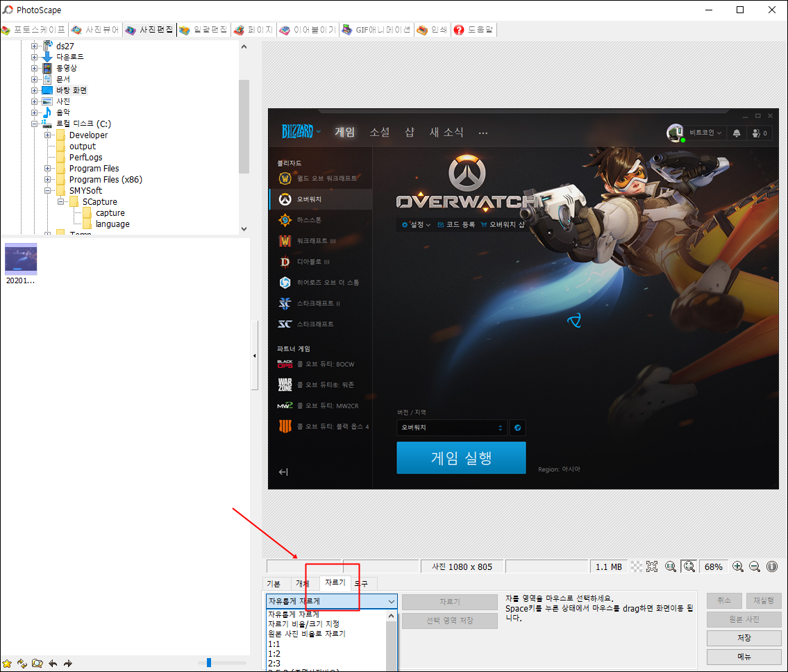Click the crop list scroll up arrow
Image resolution: width=788 pixels, height=672 pixels.
pyautogui.click(x=392, y=616)
